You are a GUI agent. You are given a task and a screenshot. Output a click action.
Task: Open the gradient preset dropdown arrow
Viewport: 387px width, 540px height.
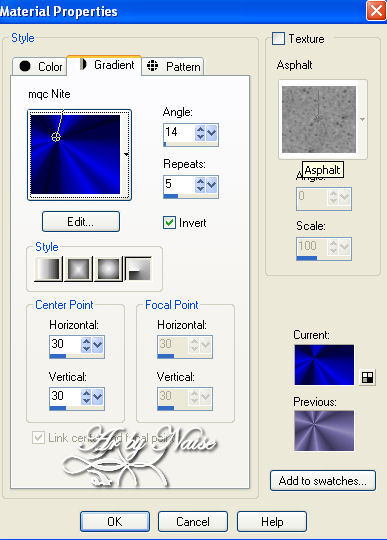point(126,154)
